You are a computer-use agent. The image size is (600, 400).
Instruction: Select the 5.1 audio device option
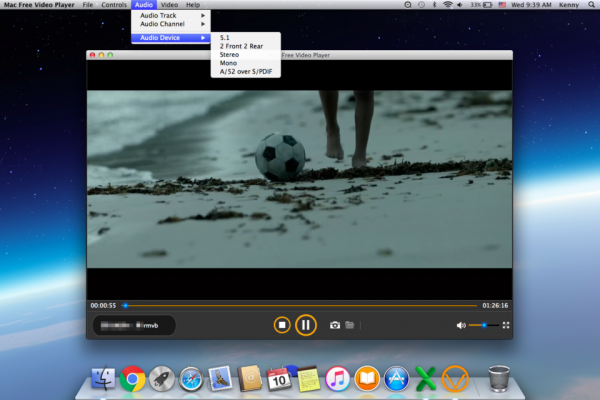pos(246,38)
